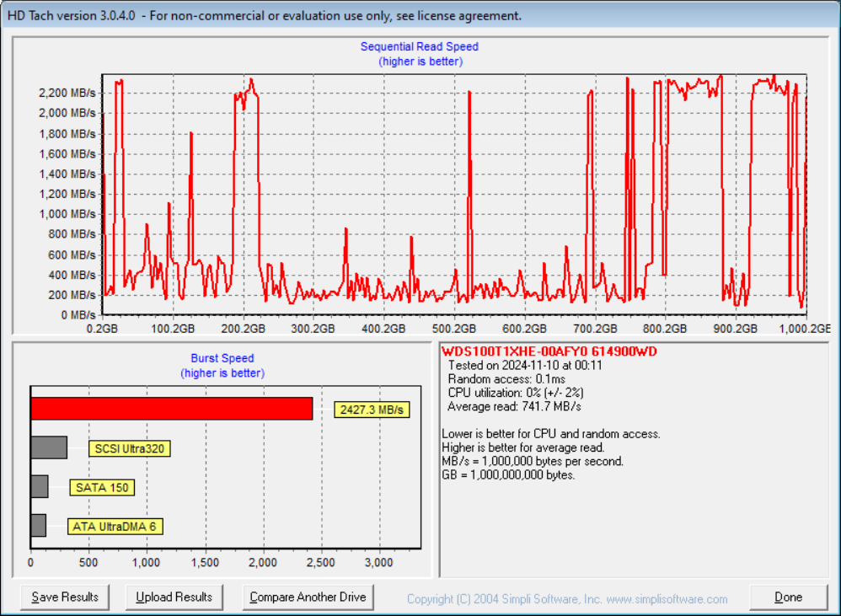841x616 pixels.
Task: Click the Compare Another Drive button
Action: click(x=308, y=597)
